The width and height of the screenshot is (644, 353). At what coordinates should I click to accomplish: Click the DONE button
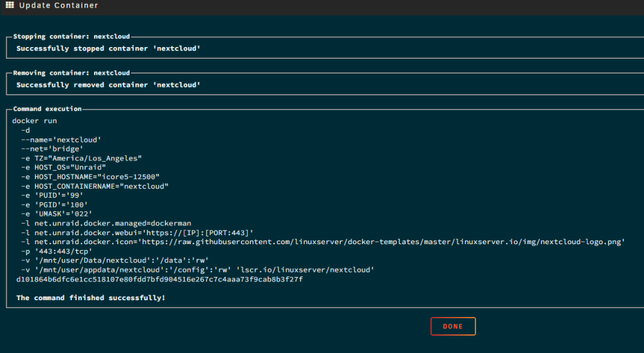coord(453,327)
